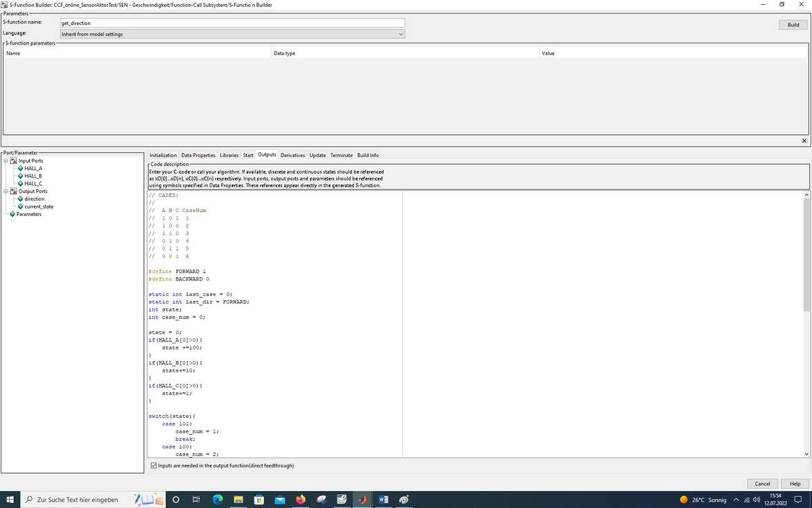
Task: Click the Cancel button
Action: pos(762,484)
